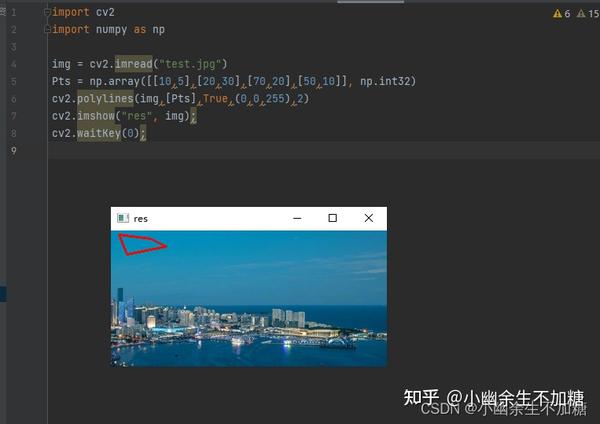Screen dimensions: 600x424
Task: Minimize the res image window
Action: pyautogui.click(x=297, y=218)
